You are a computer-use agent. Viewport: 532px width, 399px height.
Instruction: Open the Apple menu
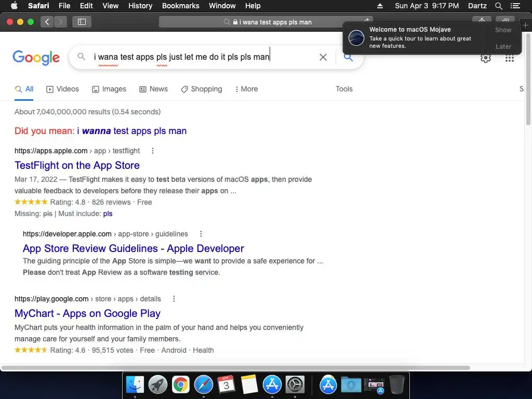click(14, 6)
